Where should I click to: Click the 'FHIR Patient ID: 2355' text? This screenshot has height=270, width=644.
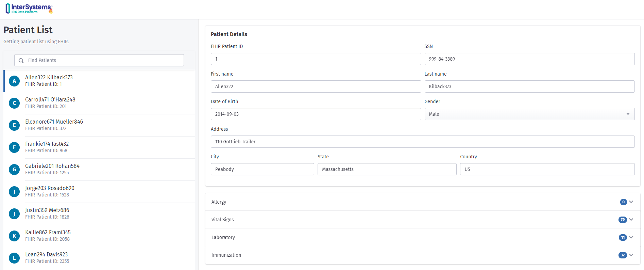(47, 261)
